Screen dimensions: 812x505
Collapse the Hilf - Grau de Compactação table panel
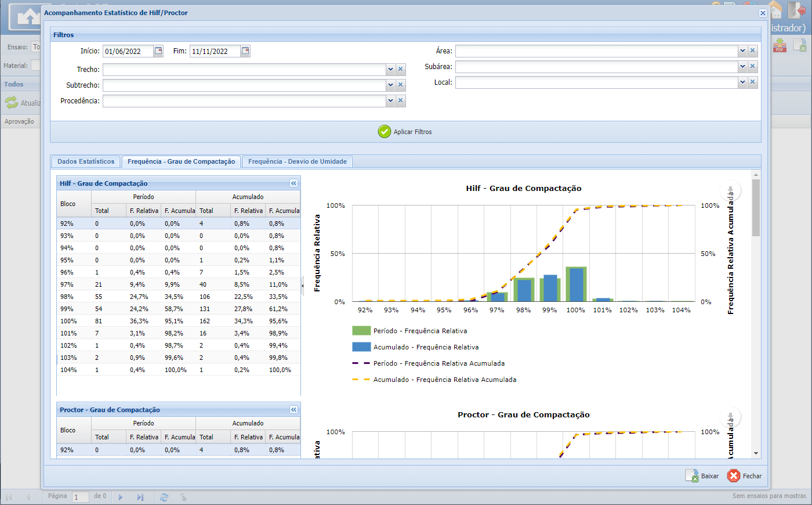coord(293,183)
